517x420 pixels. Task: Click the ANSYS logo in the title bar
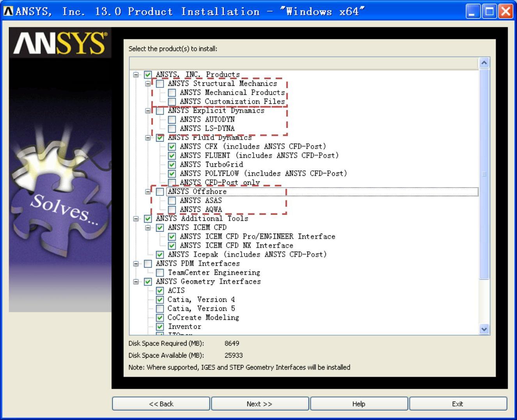(x=8, y=11)
